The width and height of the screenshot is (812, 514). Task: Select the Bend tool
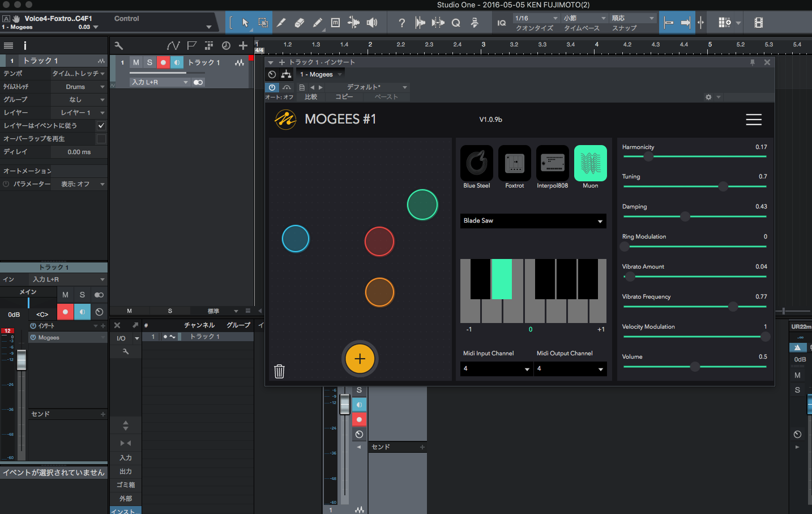click(x=353, y=23)
